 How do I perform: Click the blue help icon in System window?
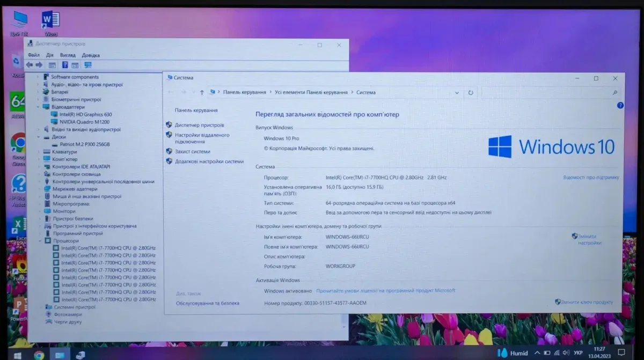[x=620, y=106]
